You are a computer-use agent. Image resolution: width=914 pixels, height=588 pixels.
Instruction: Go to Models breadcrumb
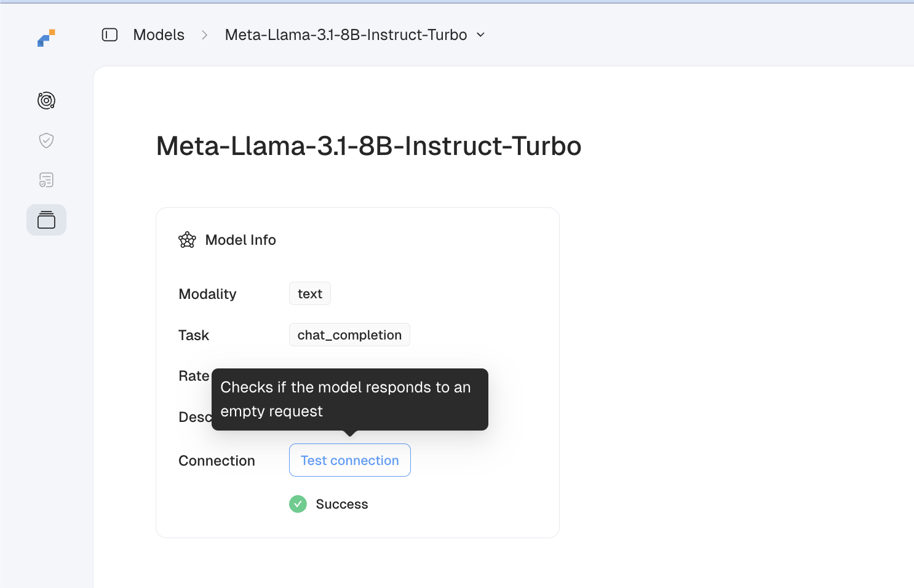pyautogui.click(x=159, y=35)
